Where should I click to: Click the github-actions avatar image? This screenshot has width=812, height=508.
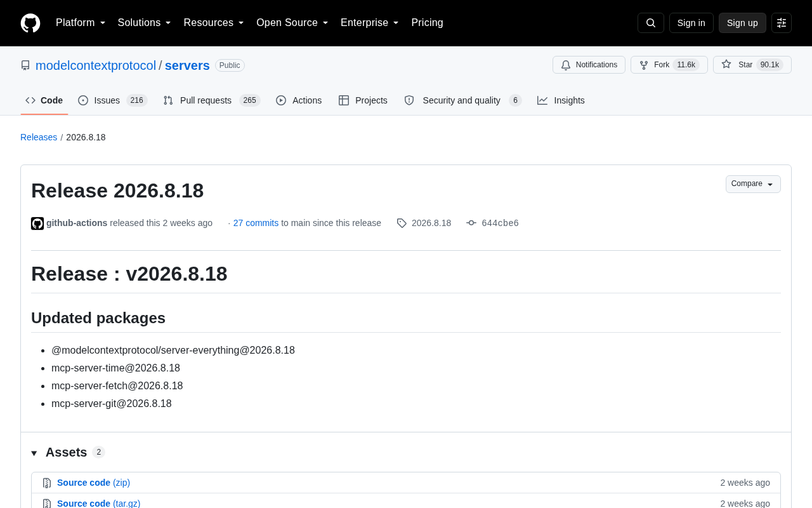pyautogui.click(x=37, y=224)
